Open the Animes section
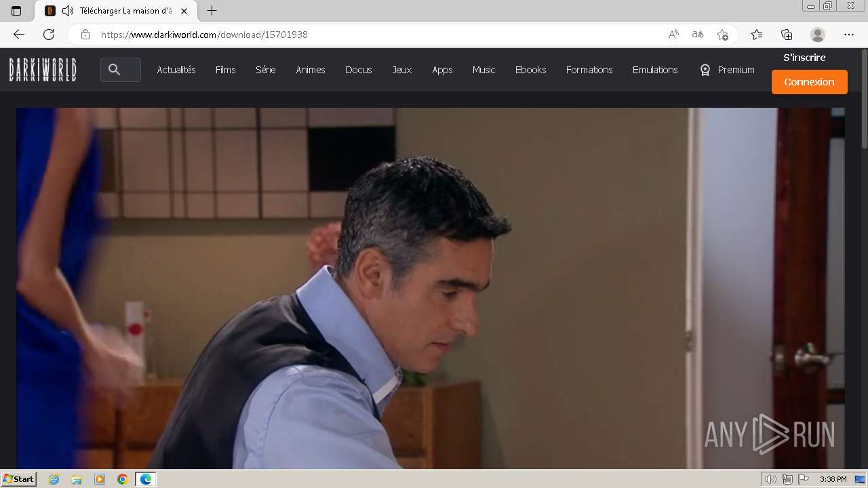 click(311, 70)
